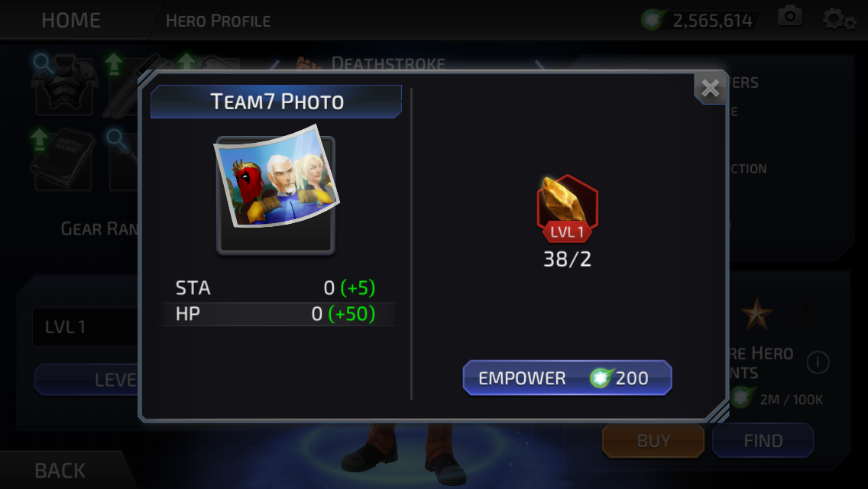Click the Empower button costing 200
868x489 pixels.
[568, 377]
